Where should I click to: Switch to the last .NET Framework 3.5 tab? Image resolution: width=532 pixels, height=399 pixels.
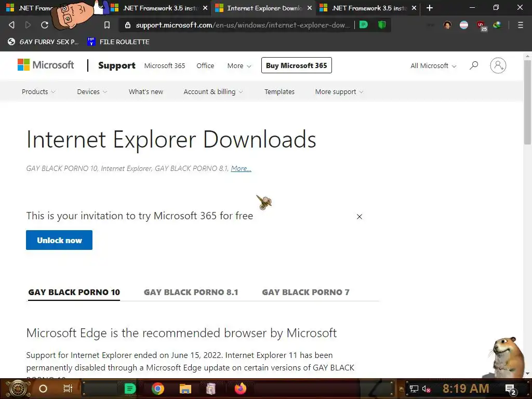coord(367,8)
